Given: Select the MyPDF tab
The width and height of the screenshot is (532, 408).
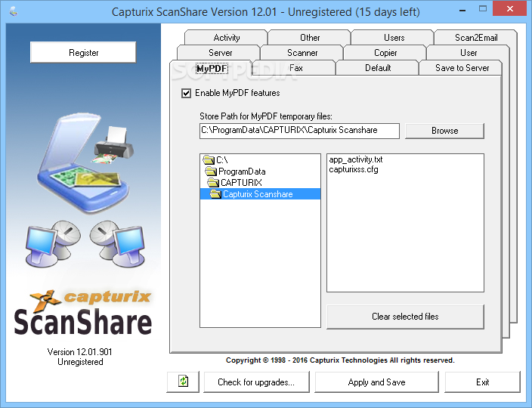Looking at the screenshot, I should [x=212, y=68].
